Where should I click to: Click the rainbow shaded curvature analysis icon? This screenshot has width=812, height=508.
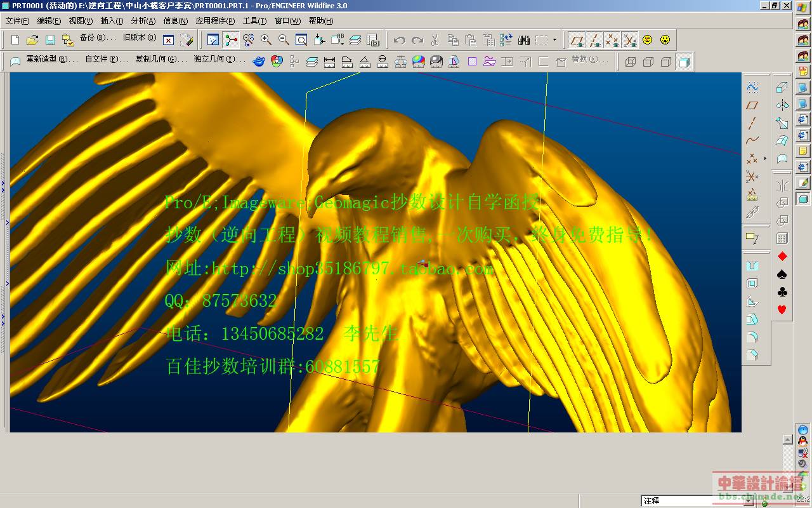[419, 62]
